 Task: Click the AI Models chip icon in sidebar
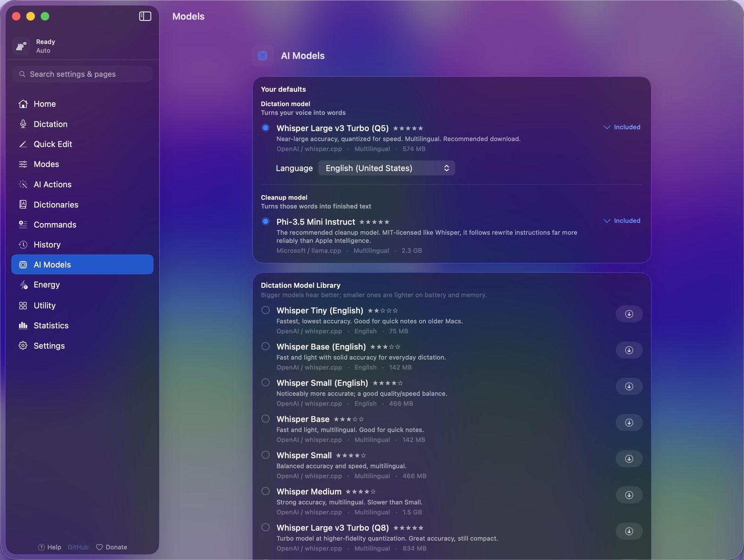pos(23,265)
